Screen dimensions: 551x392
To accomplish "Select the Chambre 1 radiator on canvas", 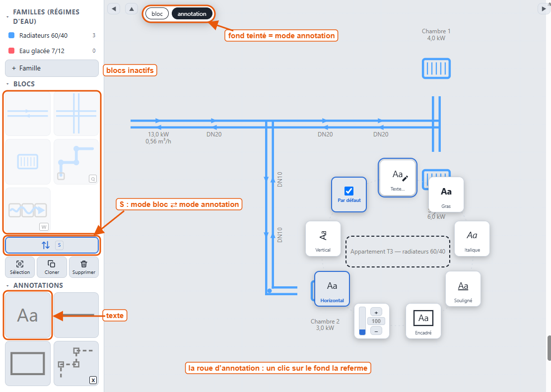I will click(x=436, y=68).
